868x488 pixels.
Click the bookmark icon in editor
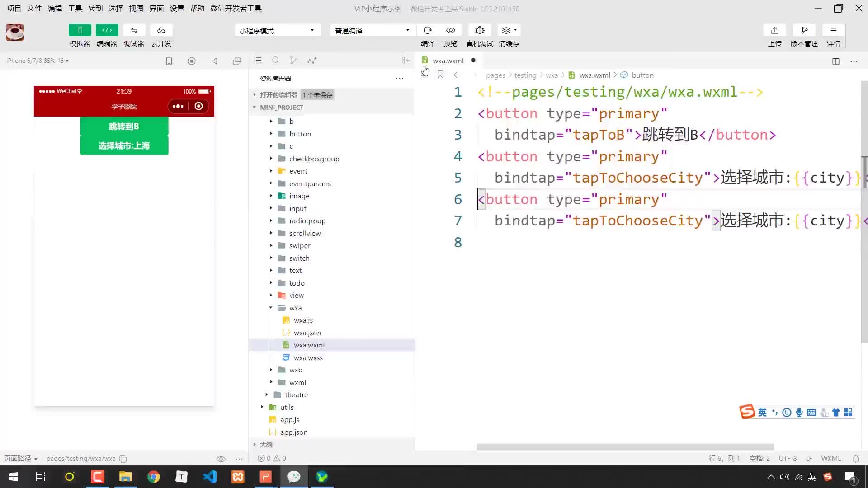point(440,75)
